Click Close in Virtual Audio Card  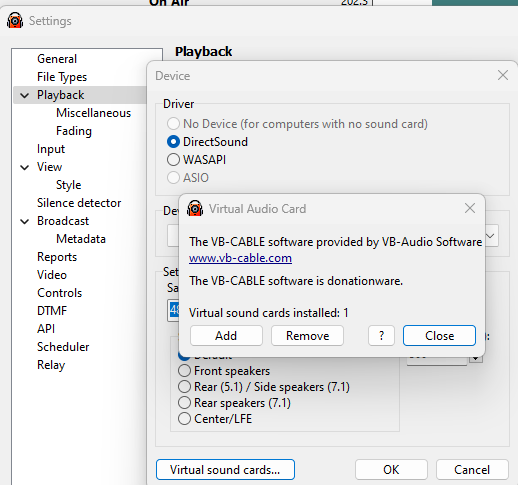coord(439,336)
